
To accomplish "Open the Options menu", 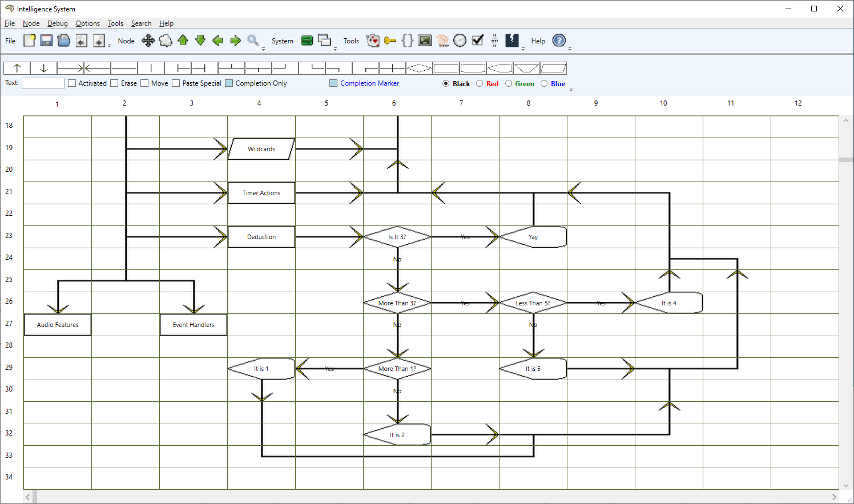I will pos(87,23).
